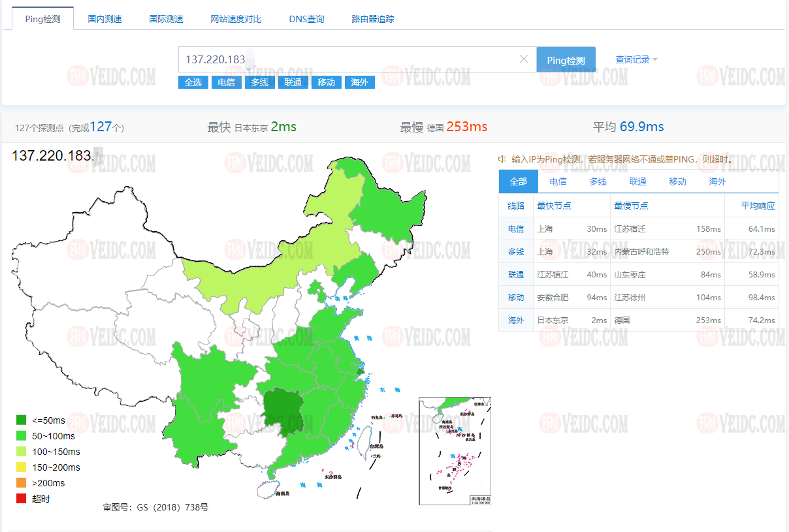
Task: Click the dark green <=50ms legend swatch
Action: tap(22, 420)
